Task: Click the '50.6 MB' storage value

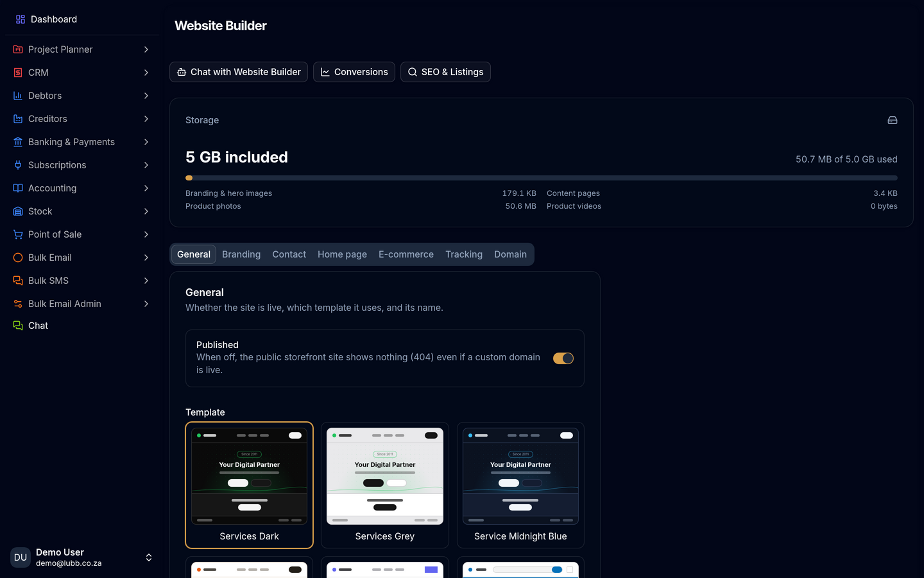Action: (520, 206)
